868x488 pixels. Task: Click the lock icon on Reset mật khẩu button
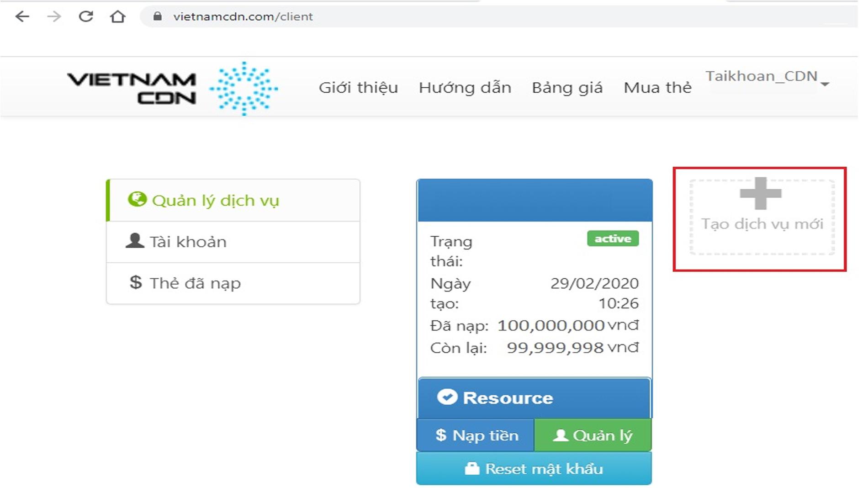(473, 468)
